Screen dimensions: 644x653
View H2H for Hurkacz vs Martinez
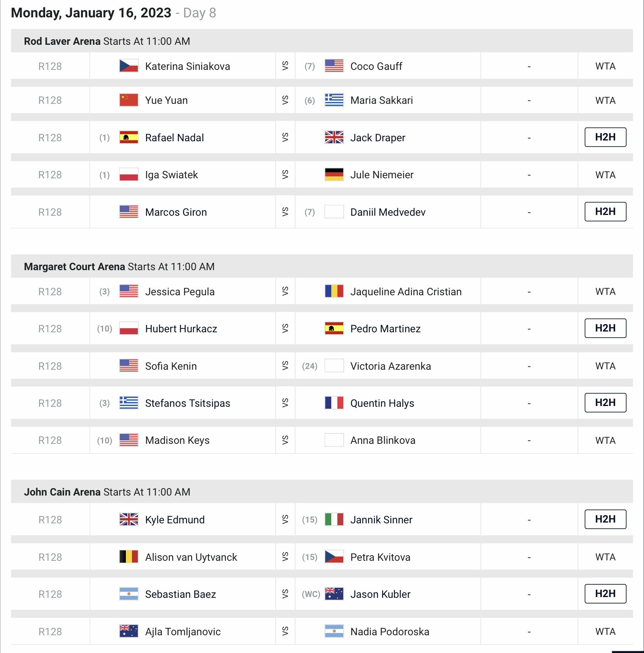pos(605,328)
